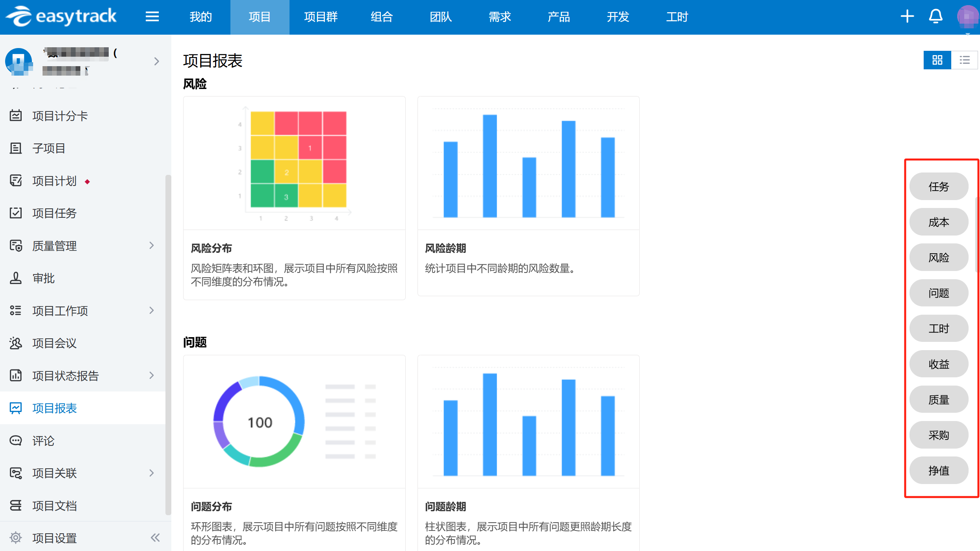The width and height of the screenshot is (980, 551).
Task: Click the hamburger menu icon in header
Action: tap(152, 17)
